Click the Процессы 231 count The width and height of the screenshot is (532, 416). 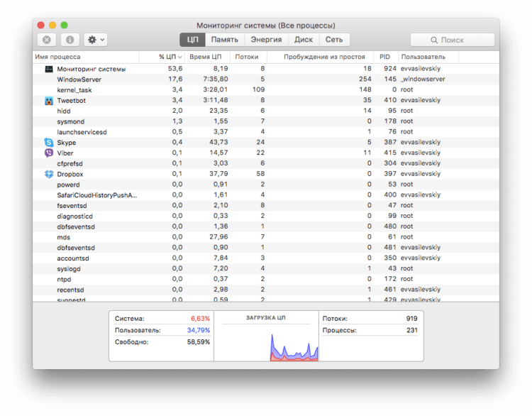[x=412, y=330]
